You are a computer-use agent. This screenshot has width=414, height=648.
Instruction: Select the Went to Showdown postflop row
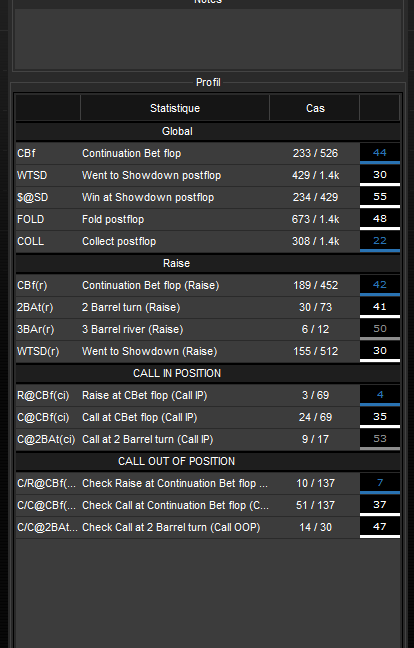tap(208, 175)
